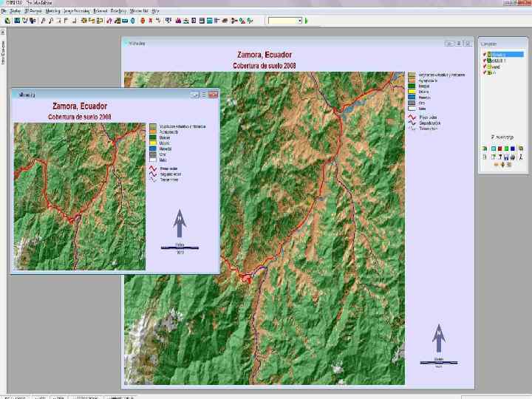Screen dimensions: 532x399
Task: Click the printer icon in Composer
Action: tap(512, 157)
